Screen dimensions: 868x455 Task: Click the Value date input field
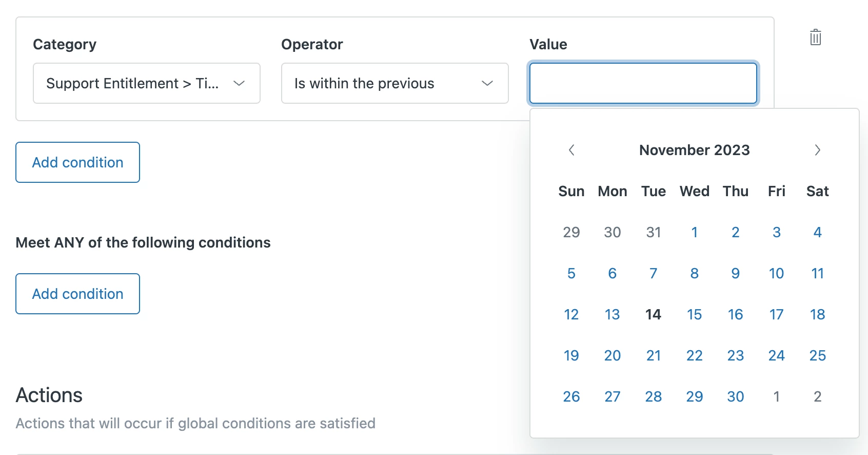[643, 83]
